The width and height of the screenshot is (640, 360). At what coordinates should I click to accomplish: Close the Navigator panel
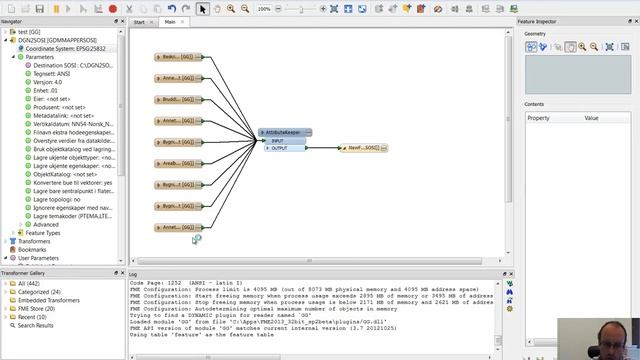(122, 21)
